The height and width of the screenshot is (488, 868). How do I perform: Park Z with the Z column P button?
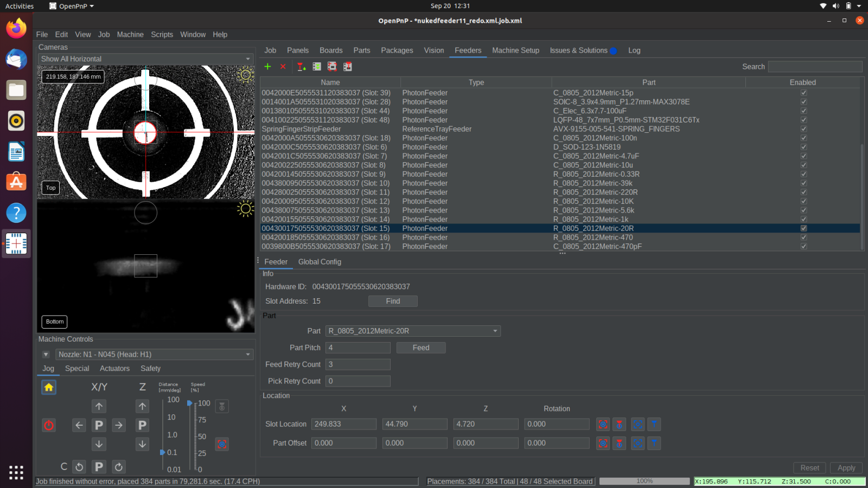click(x=142, y=425)
